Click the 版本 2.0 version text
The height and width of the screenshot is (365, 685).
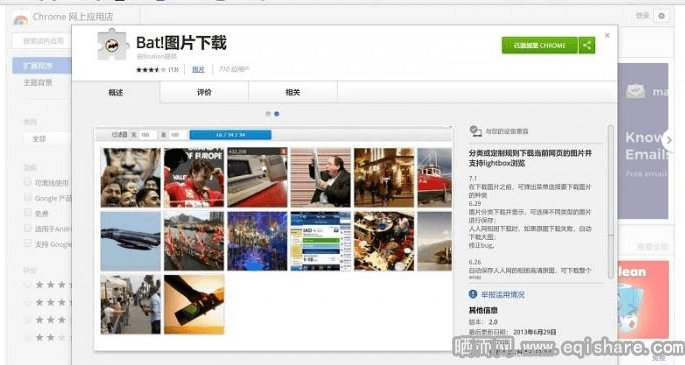tap(483, 322)
